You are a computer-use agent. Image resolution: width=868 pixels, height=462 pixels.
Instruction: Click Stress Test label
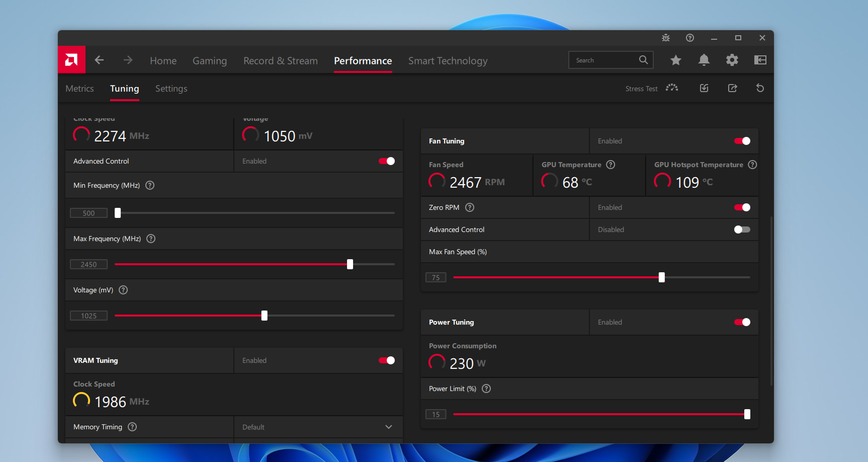(642, 89)
